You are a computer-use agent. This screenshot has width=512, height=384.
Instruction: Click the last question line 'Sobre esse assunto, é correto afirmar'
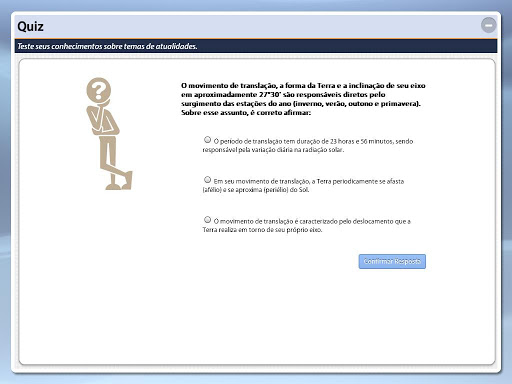246,113
